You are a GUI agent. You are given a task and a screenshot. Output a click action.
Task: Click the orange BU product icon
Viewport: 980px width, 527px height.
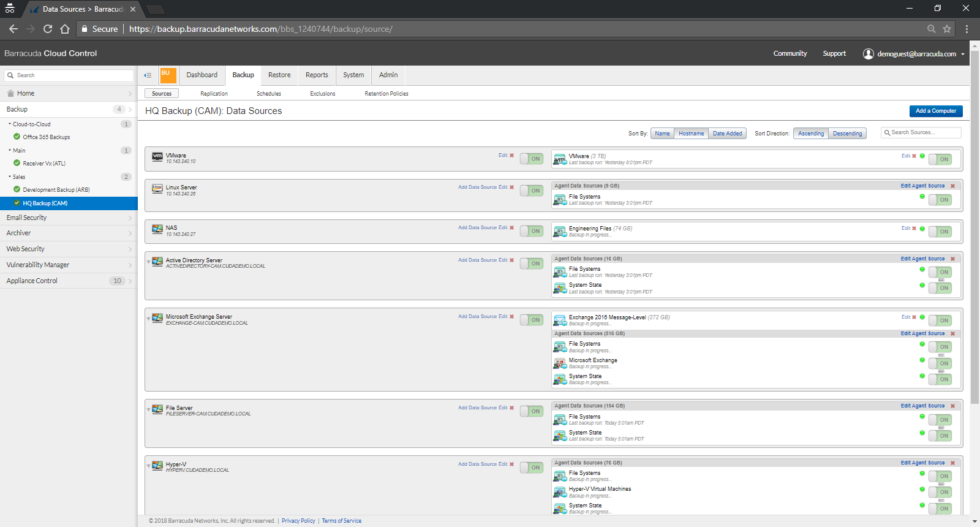point(168,75)
